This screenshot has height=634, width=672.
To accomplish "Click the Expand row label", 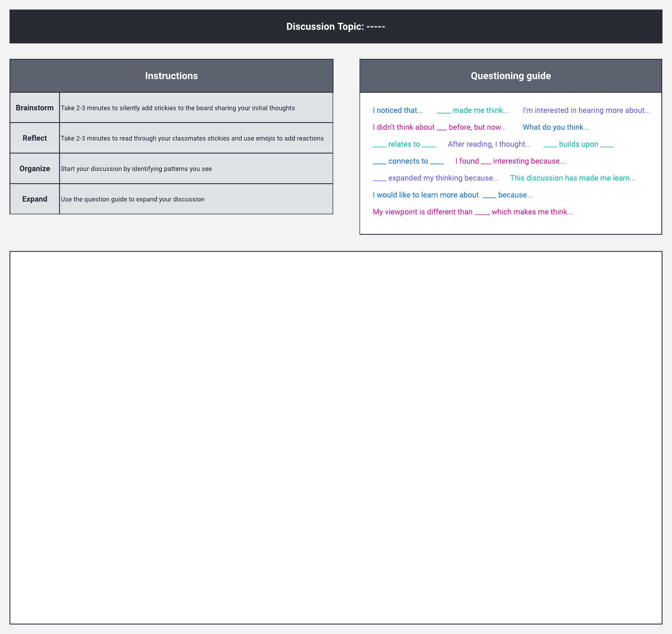I will [35, 199].
